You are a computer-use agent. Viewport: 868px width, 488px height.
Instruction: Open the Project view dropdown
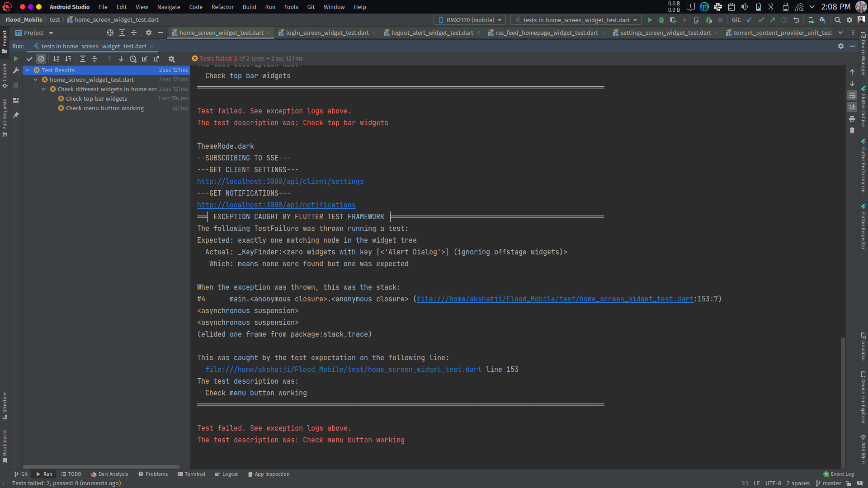34,33
